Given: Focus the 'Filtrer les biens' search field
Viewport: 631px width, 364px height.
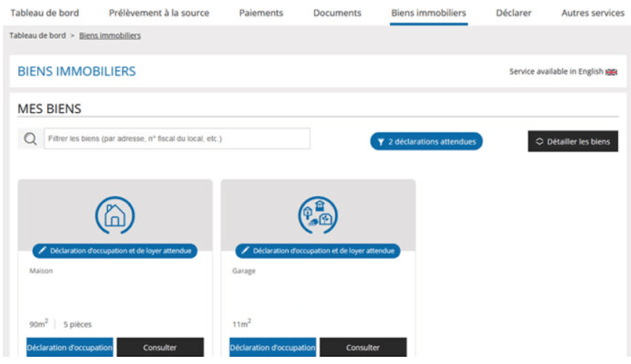Looking at the screenshot, I should click(177, 139).
